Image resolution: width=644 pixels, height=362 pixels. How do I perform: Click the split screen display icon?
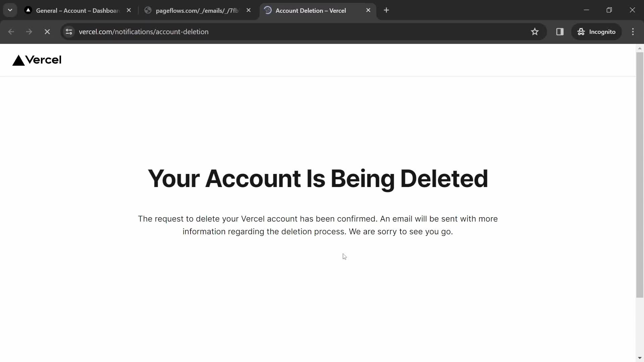point(559,32)
